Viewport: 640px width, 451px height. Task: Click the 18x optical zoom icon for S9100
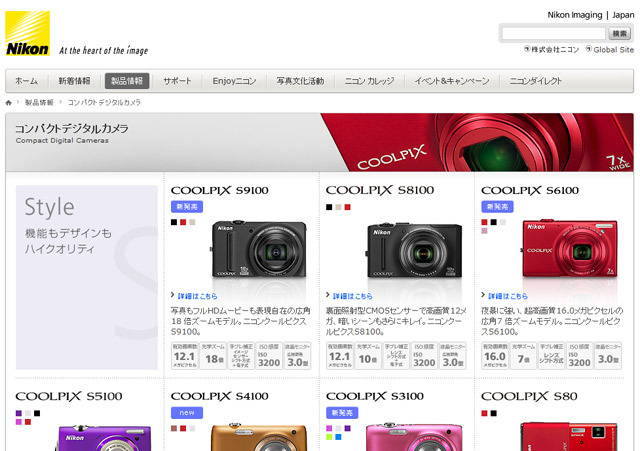click(213, 356)
